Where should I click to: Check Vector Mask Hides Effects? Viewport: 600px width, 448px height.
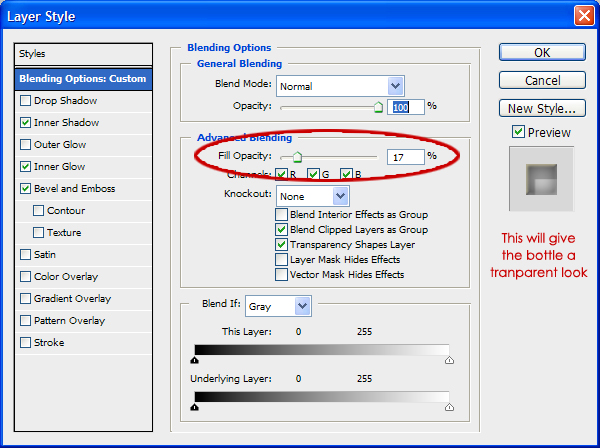coord(281,275)
